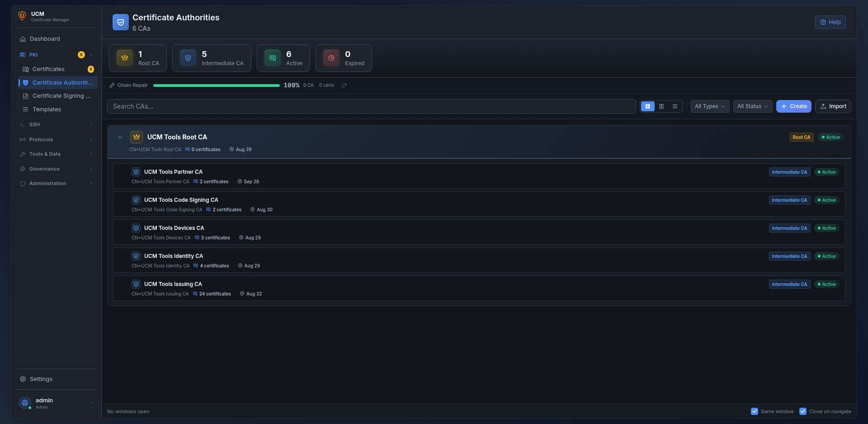Open the UCM Tools Partner CA entry
This screenshot has height=424, width=868.
[479, 176]
